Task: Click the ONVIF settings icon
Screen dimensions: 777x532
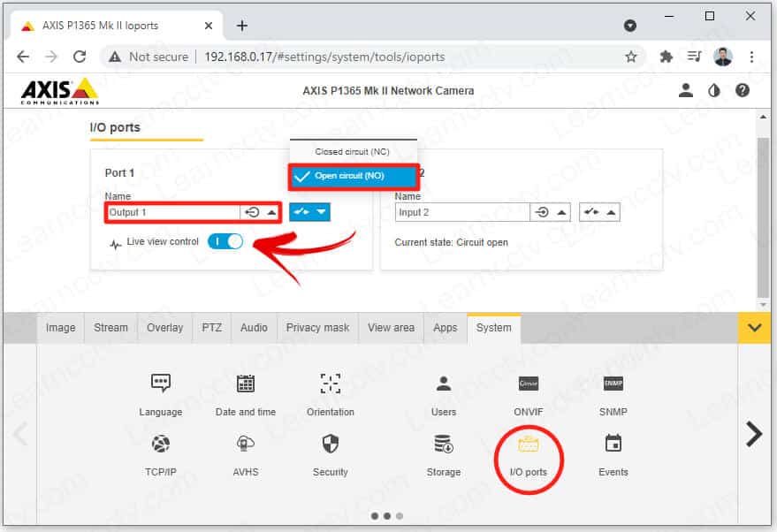Action: click(x=528, y=384)
